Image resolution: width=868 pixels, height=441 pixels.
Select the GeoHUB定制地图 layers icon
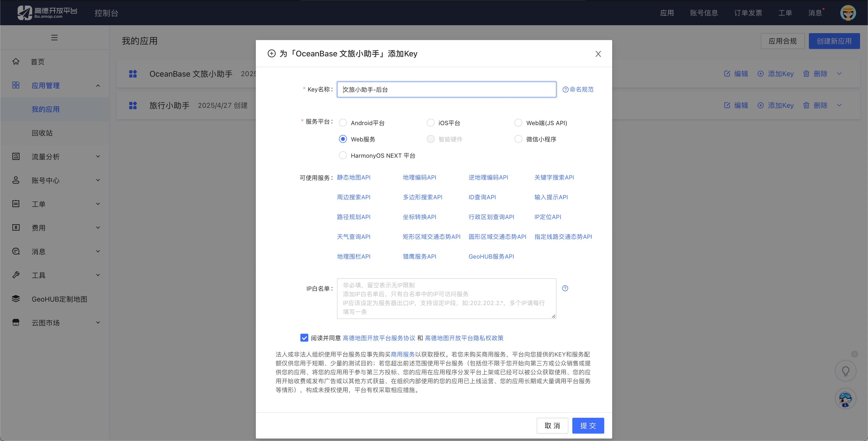(16, 299)
